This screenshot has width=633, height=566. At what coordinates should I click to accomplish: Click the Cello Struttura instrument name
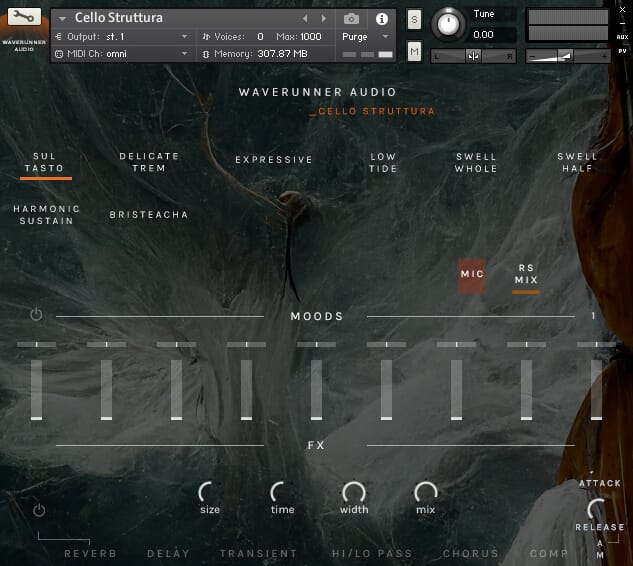(x=119, y=18)
